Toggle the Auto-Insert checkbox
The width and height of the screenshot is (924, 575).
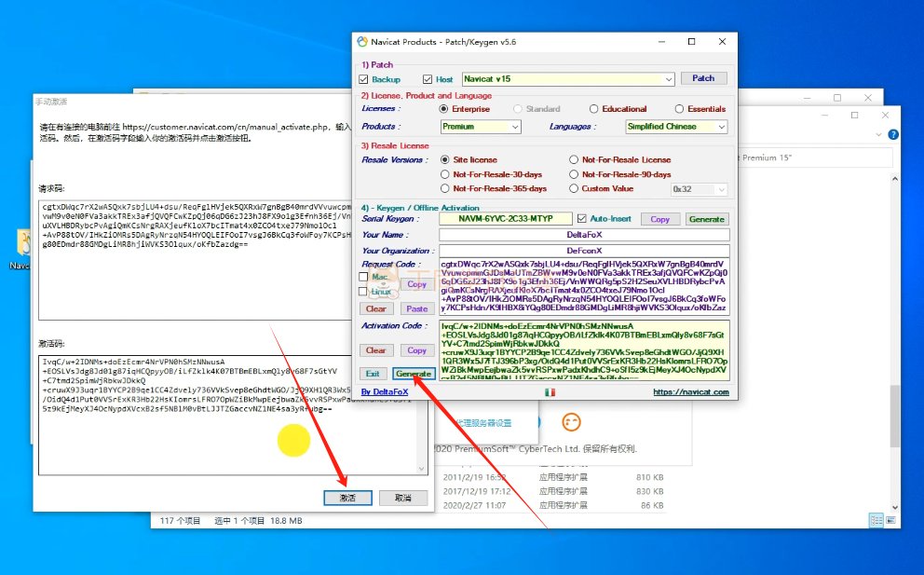(581, 219)
